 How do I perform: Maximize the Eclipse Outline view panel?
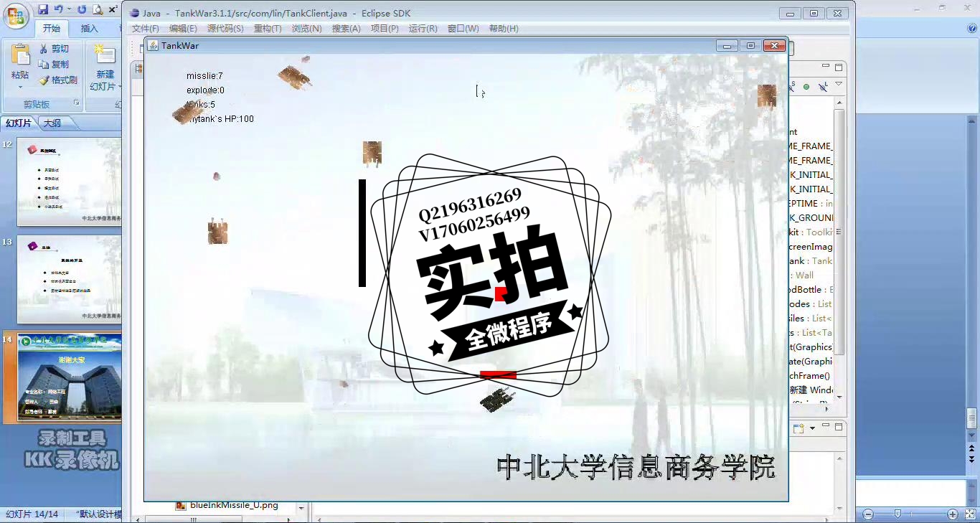coord(838,67)
